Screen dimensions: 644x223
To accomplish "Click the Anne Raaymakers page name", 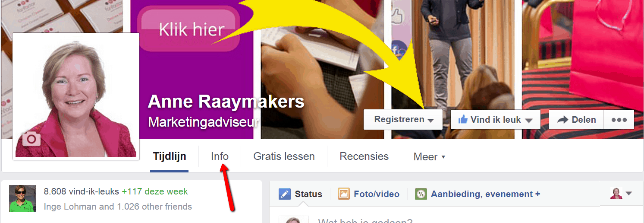I will (x=226, y=102).
